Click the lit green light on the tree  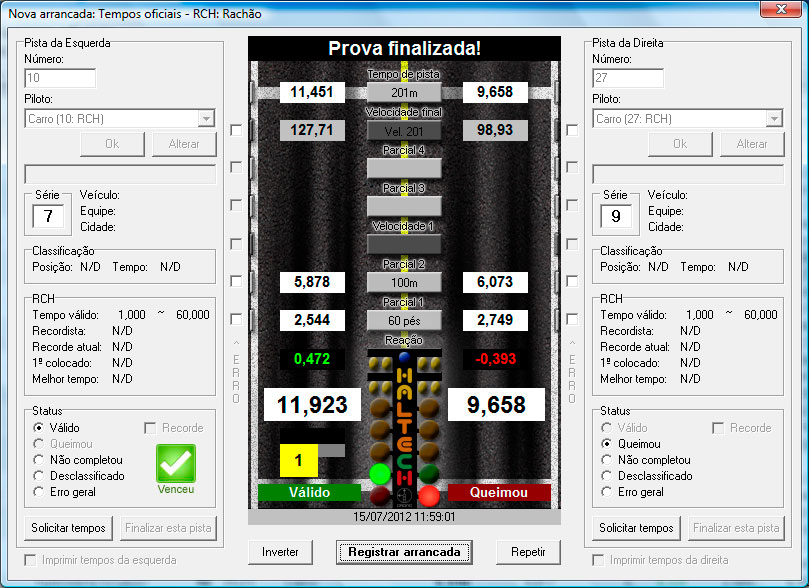pos(380,473)
